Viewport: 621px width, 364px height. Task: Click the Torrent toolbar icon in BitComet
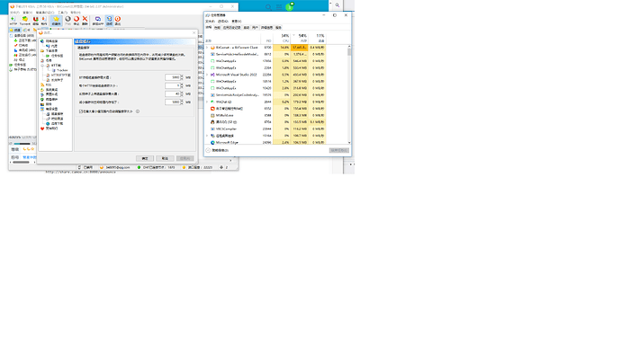coord(25,19)
